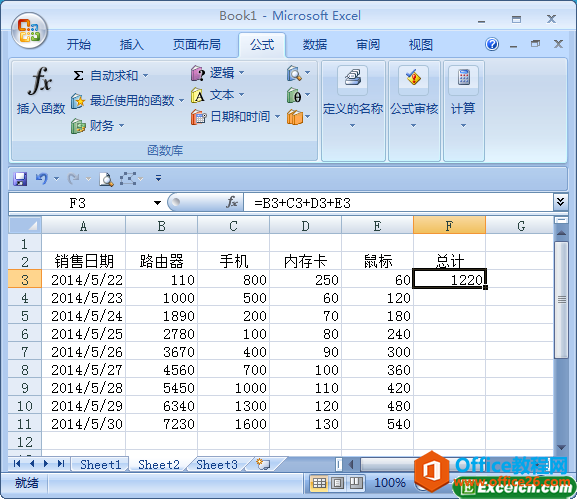Switch to the 页面布局 tab
The image size is (577, 499).
click(x=197, y=45)
